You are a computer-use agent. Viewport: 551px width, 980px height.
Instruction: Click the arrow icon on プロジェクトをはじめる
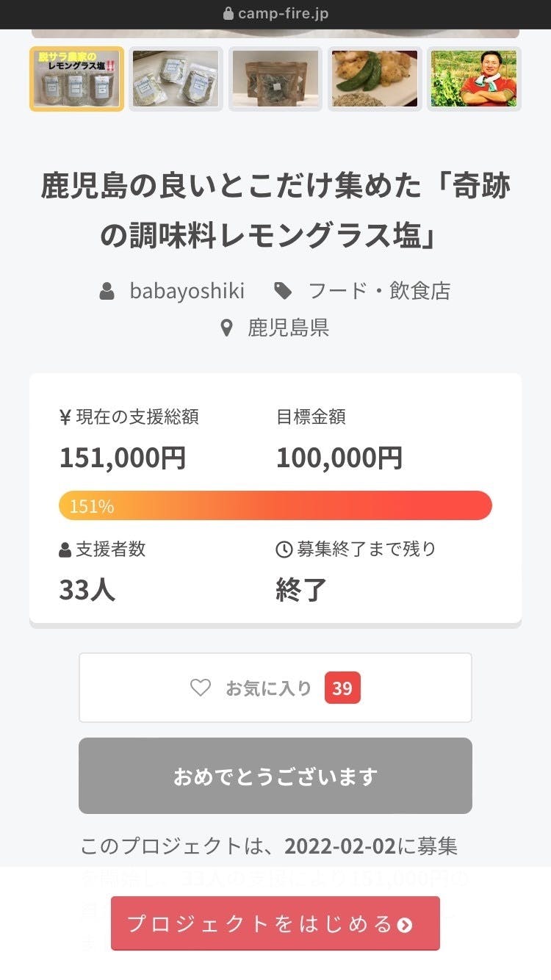[x=405, y=924]
